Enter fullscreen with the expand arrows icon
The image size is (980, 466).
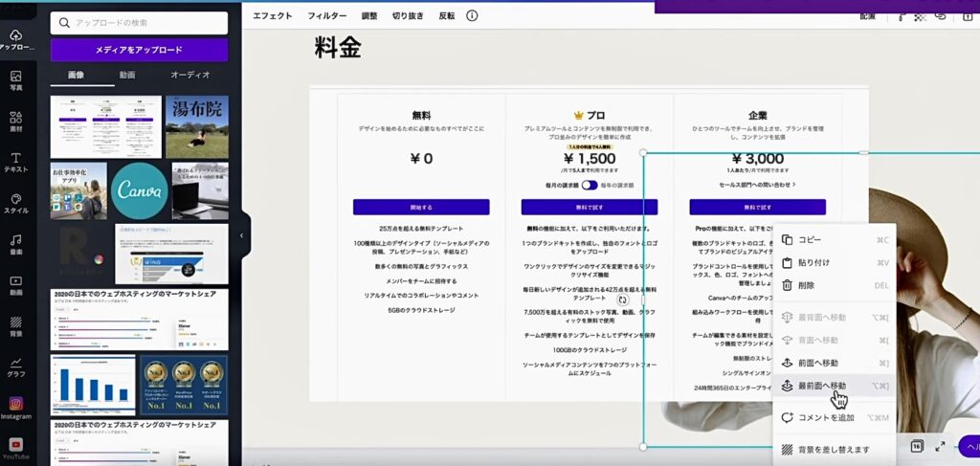tap(940, 446)
